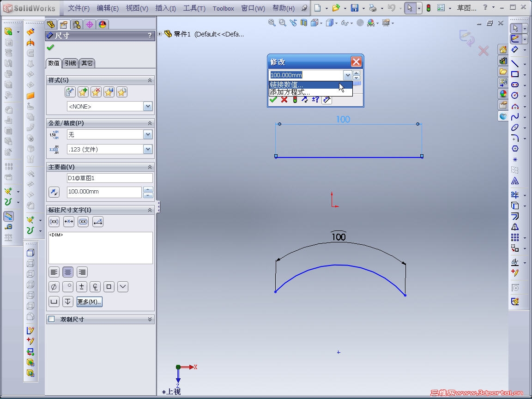This screenshot has width=532, height=399.
Task: Click the Smart Dimension tool in right toolbar
Action: click(x=515, y=49)
